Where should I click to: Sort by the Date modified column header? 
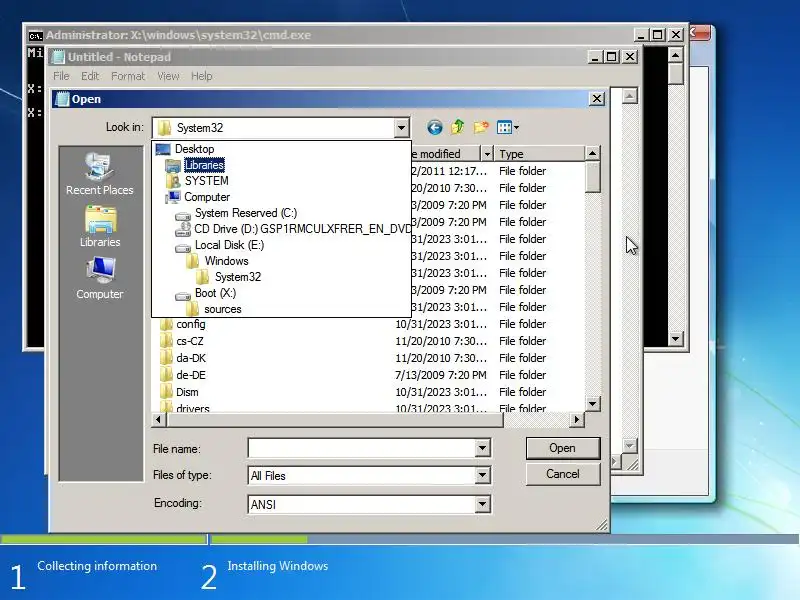click(446, 154)
